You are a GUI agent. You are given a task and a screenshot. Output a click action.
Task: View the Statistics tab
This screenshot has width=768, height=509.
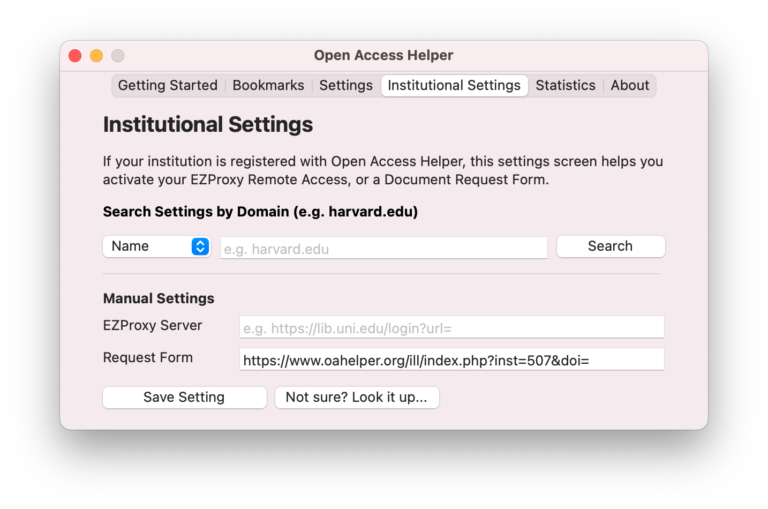tap(565, 85)
